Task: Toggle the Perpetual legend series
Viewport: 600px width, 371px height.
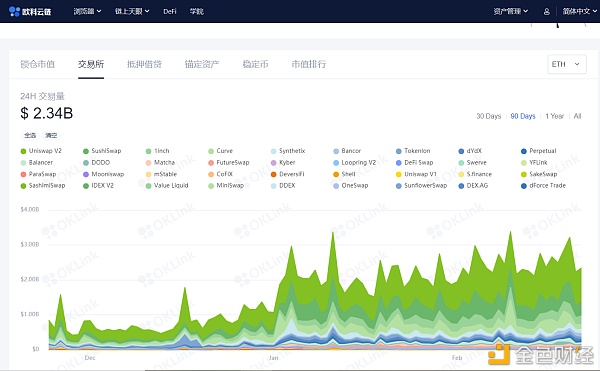Action: 539,151
